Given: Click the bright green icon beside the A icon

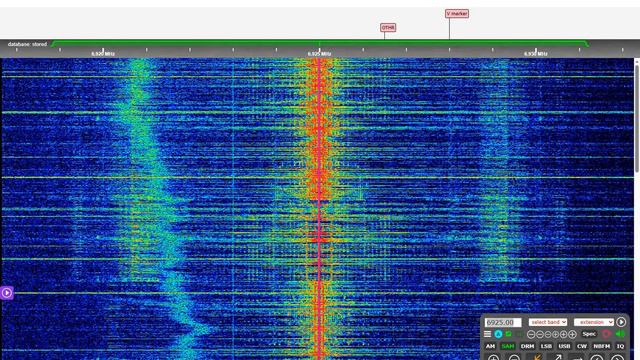Looking at the screenshot, I should 509,334.
